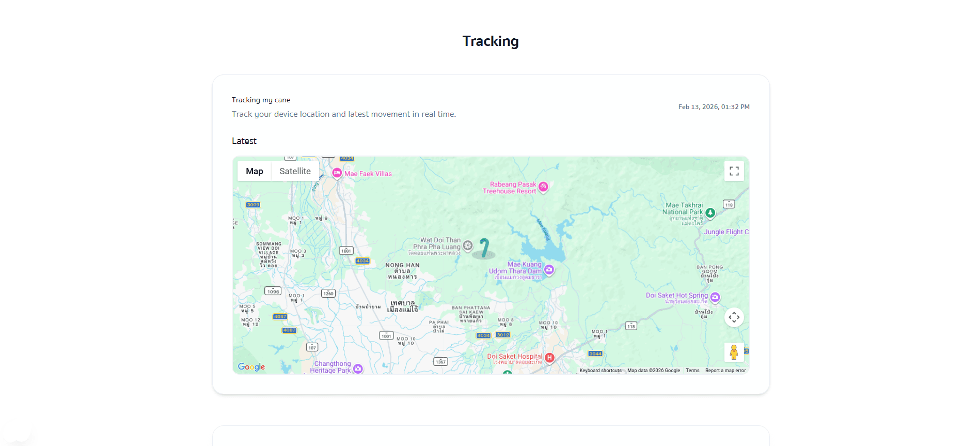Click route 1001 shield near Nong Han

coord(346,251)
